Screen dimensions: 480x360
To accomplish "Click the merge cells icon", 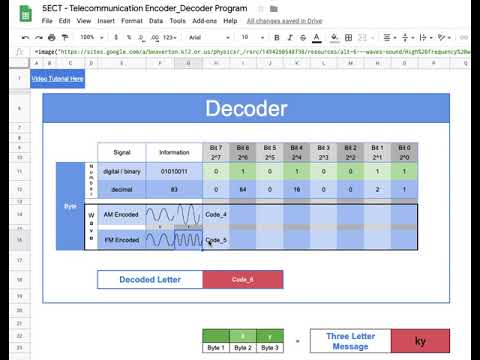I will 362,37.
